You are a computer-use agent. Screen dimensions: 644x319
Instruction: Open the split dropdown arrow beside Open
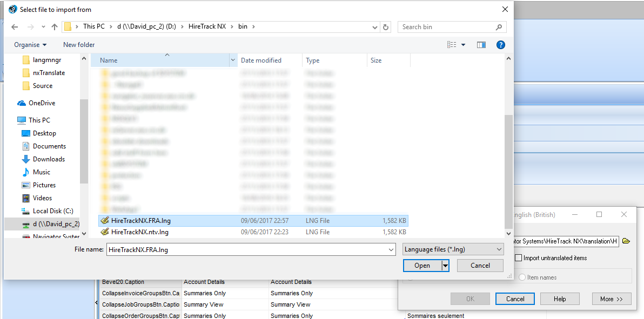(444, 265)
